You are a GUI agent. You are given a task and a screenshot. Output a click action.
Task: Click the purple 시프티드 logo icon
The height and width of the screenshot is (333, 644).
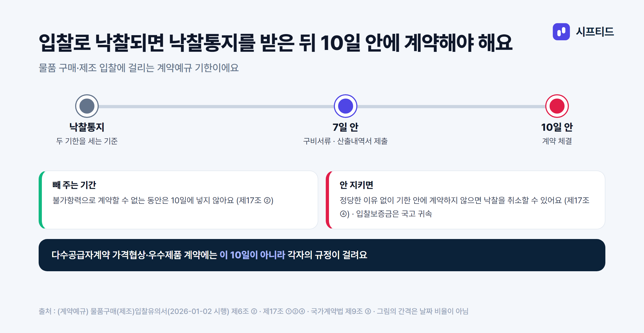tap(561, 32)
